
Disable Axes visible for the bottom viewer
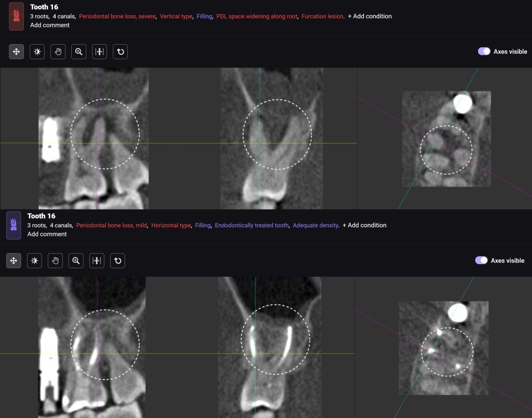(x=481, y=260)
